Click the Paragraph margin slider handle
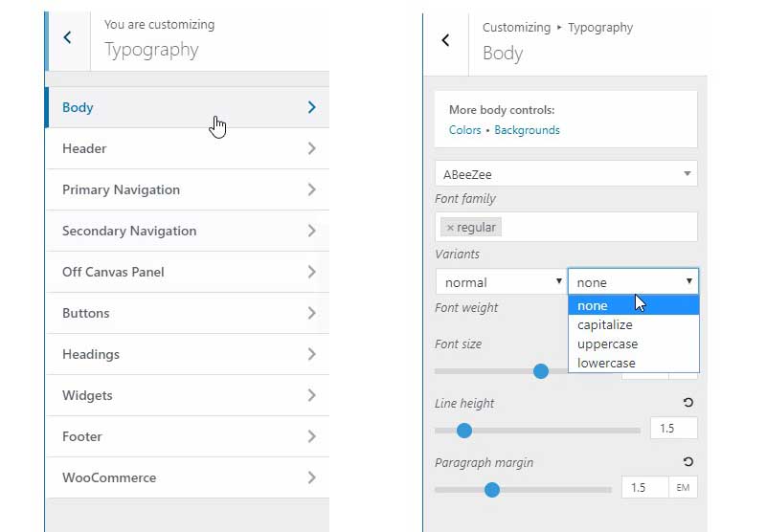 [x=492, y=490]
